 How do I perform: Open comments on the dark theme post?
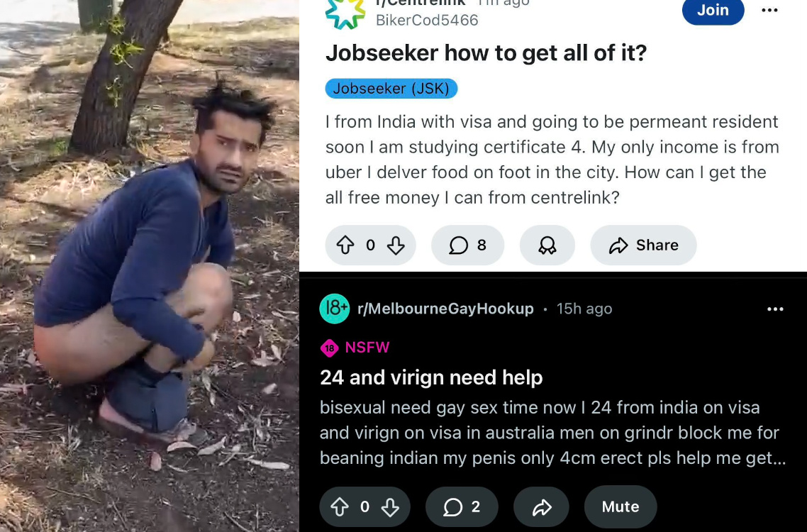[462, 506]
